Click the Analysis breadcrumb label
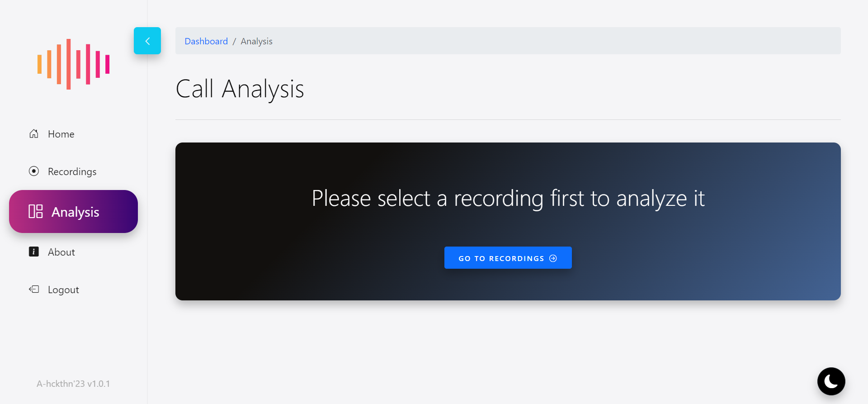The image size is (868, 404). [256, 41]
